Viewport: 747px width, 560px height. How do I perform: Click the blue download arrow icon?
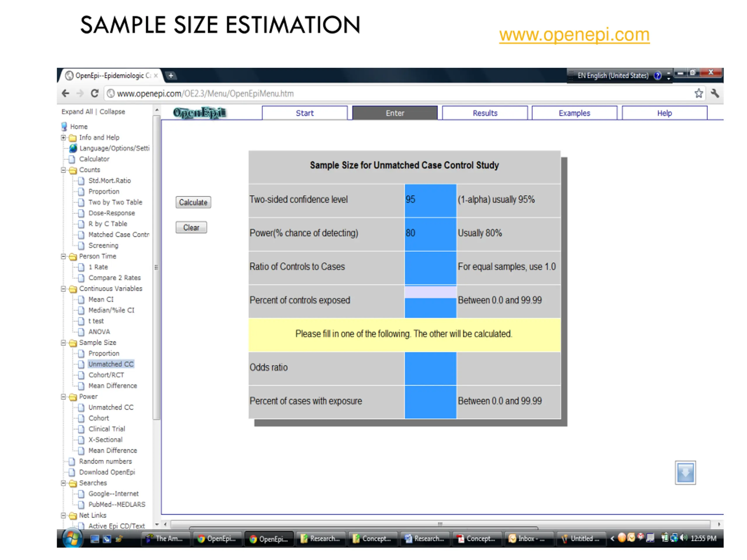[x=685, y=472]
